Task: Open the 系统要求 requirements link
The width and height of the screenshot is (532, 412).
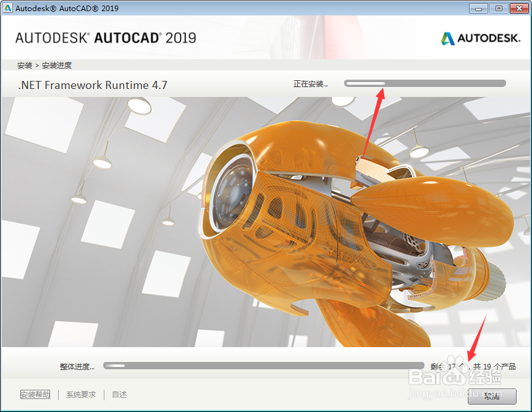Action: [80, 394]
